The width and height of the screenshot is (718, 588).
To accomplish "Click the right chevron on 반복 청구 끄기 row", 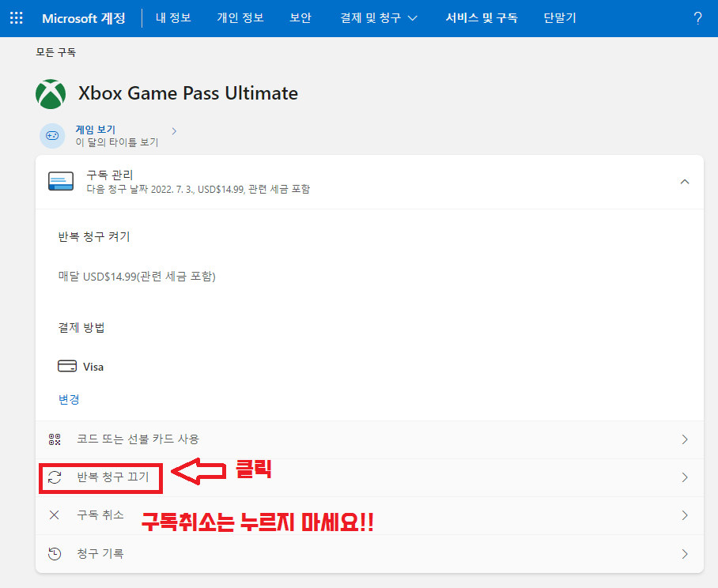I will 685,477.
